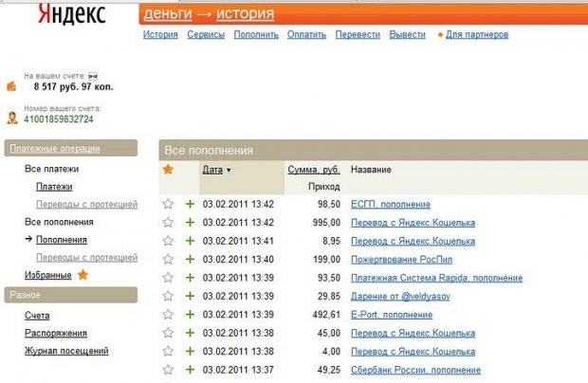The height and width of the screenshot is (383, 588).
Task: Open Счета in the sidebar
Action: pos(37,316)
